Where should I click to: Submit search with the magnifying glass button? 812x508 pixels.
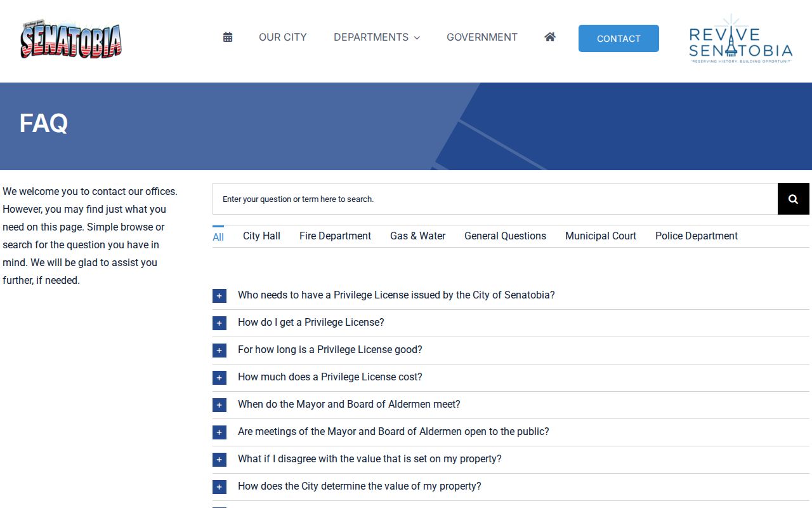[793, 199]
